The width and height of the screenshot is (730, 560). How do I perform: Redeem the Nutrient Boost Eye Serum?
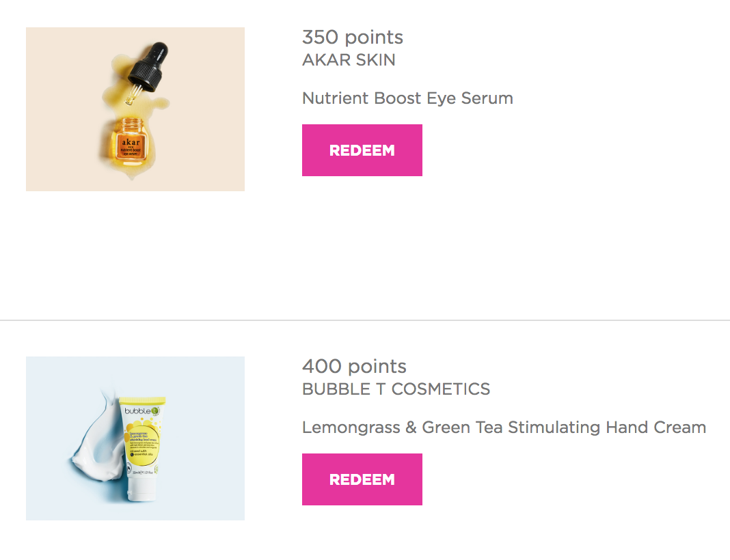(362, 150)
